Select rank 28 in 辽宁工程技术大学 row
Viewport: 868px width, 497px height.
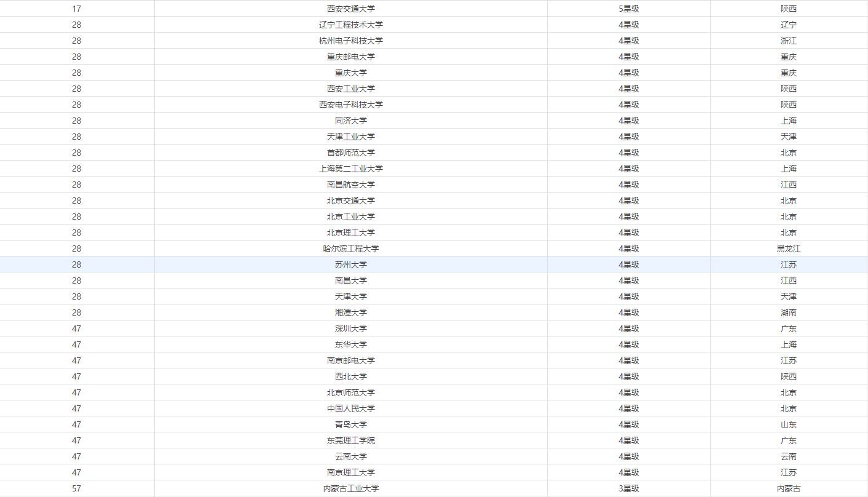click(77, 25)
